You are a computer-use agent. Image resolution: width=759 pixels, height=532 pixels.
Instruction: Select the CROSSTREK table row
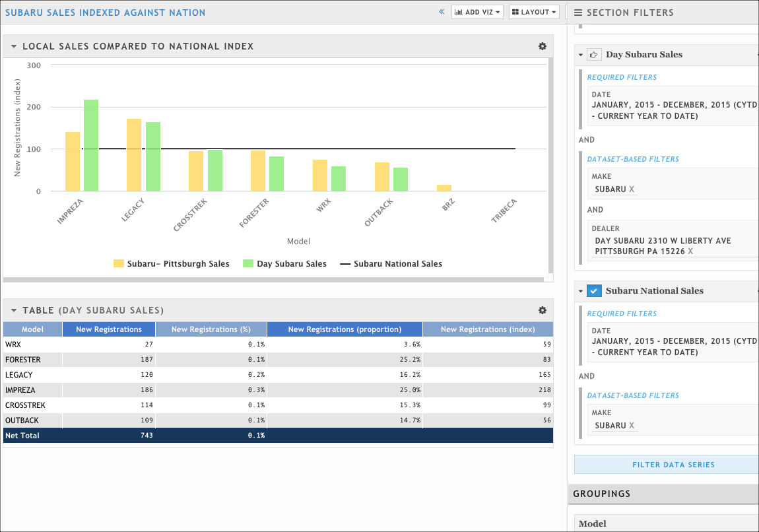pos(278,405)
